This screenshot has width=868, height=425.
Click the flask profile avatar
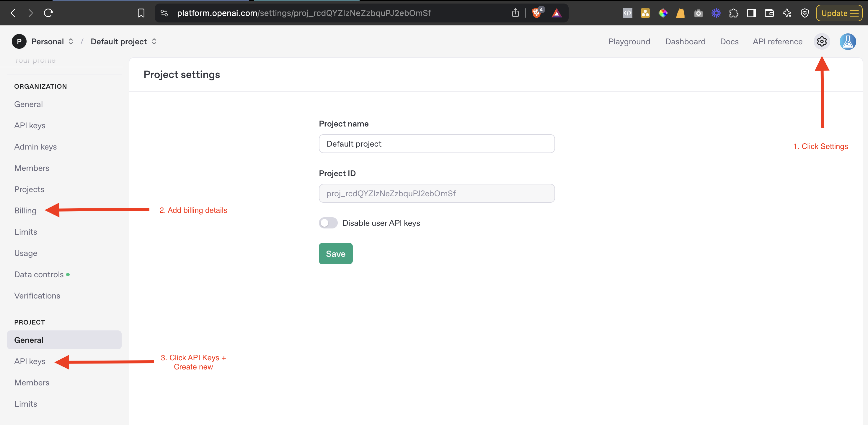click(x=847, y=41)
